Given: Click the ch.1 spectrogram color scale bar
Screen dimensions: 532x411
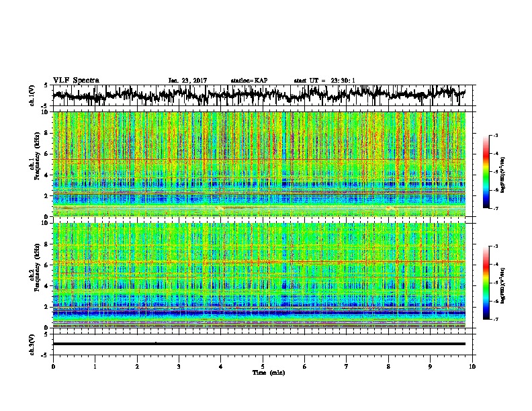Looking at the screenshot, I should click(x=486, y=172).
